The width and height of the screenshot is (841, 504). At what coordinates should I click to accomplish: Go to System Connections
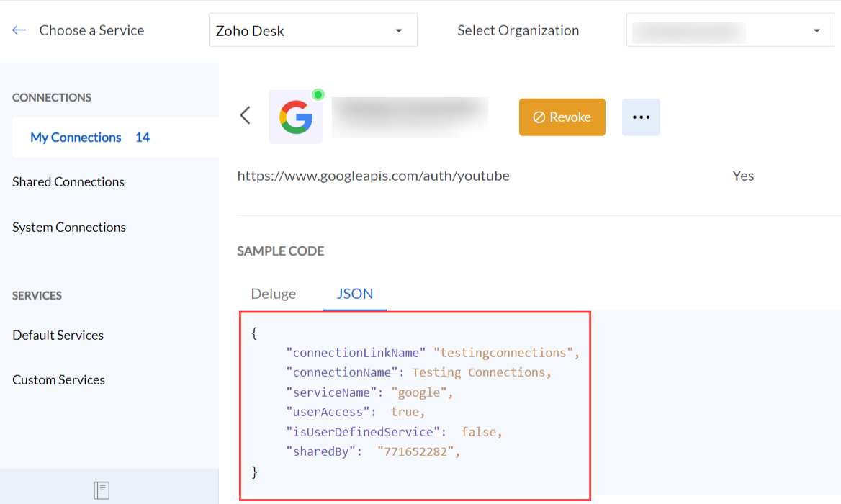(69, 228)
